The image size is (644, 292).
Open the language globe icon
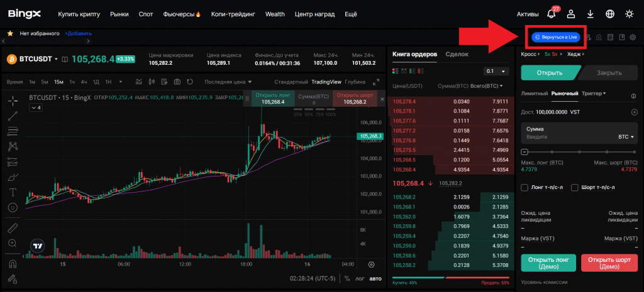click(609, 14)
